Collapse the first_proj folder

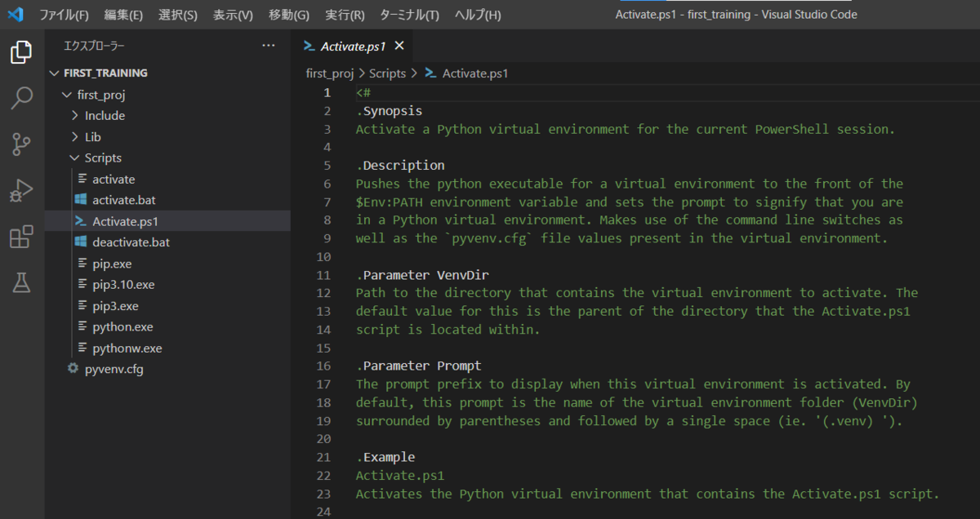tap(100, 95)
